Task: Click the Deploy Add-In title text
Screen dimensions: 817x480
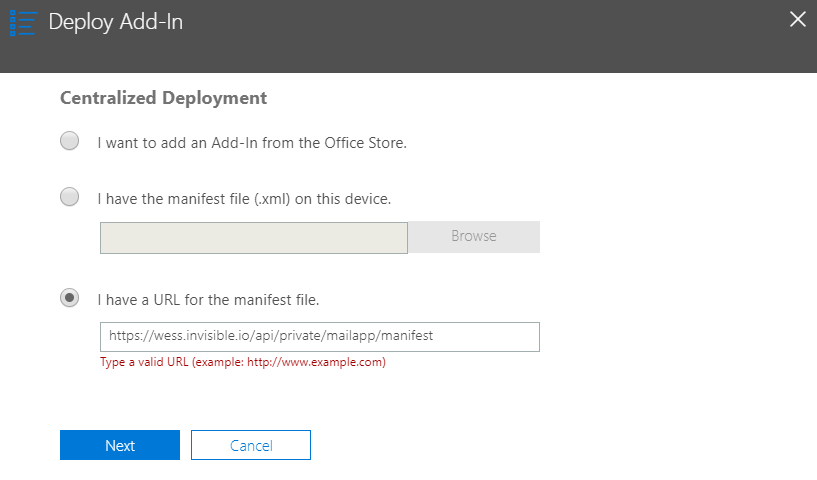Action: [x=116, y=22]
